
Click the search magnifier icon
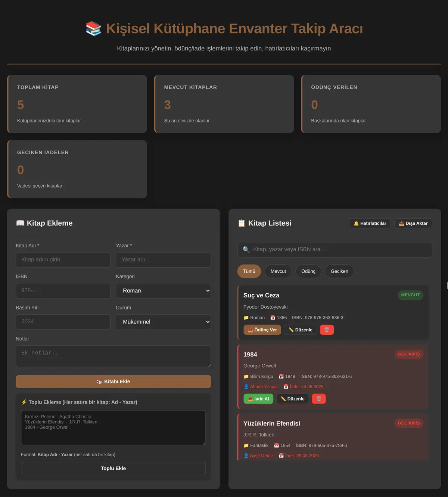point(246,249)
